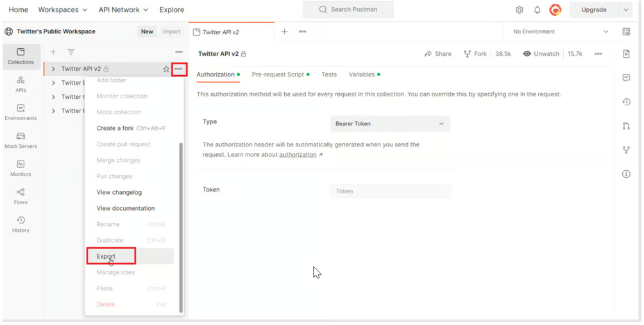644x325 pixels.
Task: Open the environment quick look icon
Action: point(626,31)
